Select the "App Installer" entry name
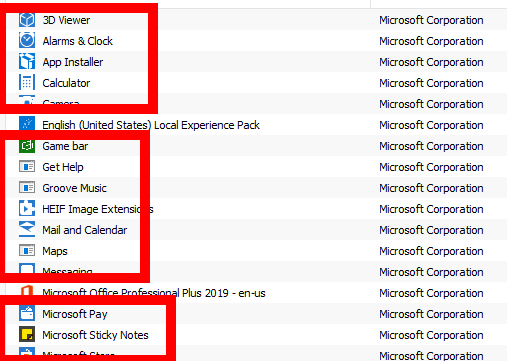This screenshot has width=507, height=361. (x=73, y=62)
